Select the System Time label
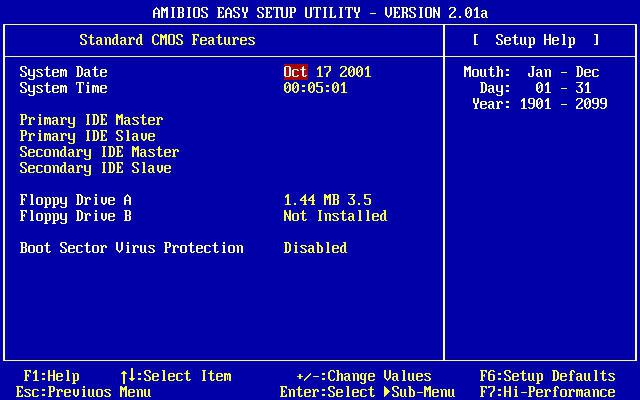The height and width of the screenshot is (400, 640). [x=63, y=88]
